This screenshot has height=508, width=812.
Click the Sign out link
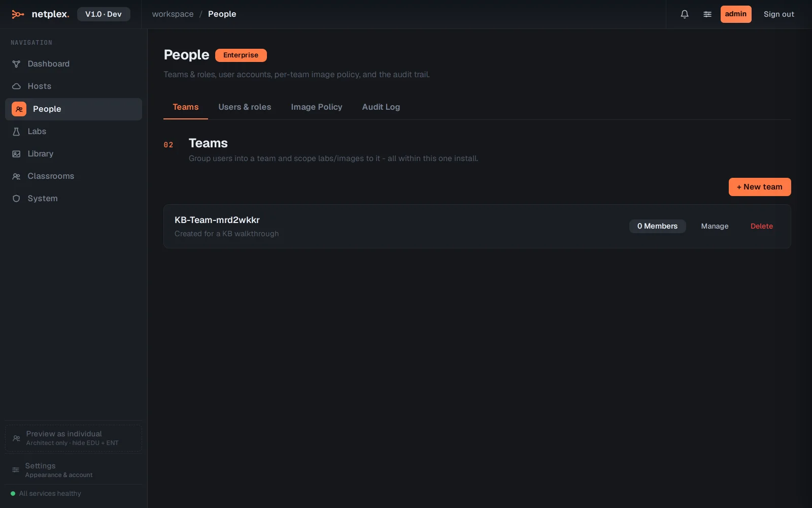pyautogui.click(x=779, y=14)
